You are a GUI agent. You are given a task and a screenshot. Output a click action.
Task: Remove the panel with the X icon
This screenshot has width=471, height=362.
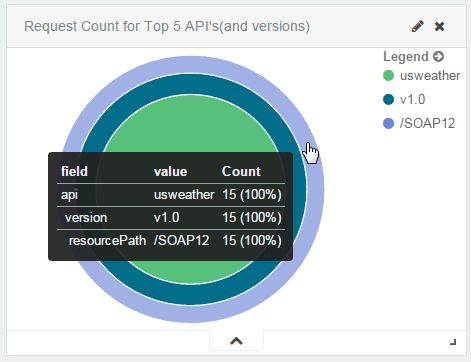439,26
